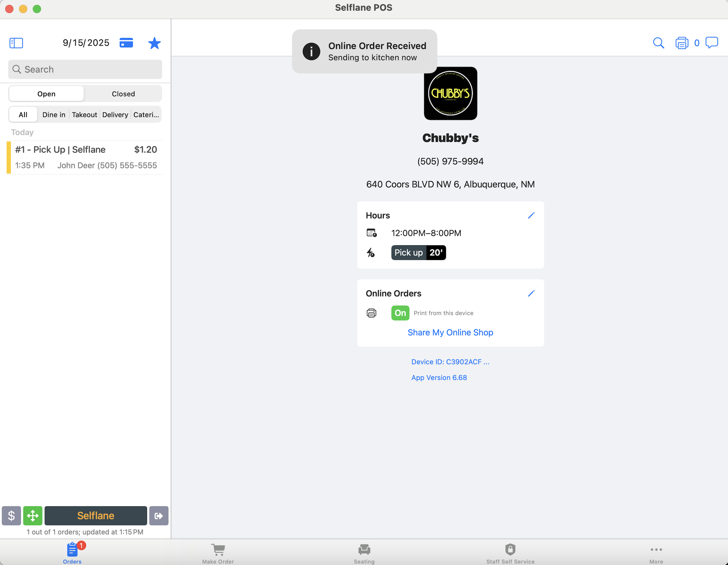Viewport: 728px width, 565px height.
Task: Click the blue credit card icon
Action: point(126,43)
